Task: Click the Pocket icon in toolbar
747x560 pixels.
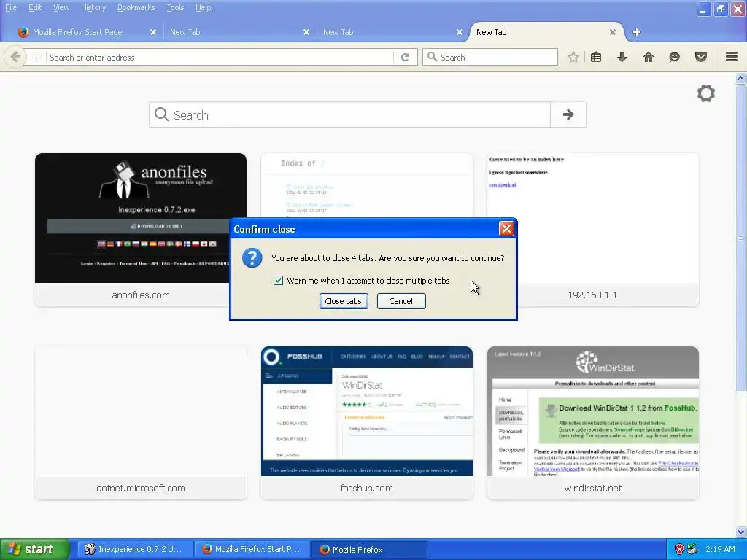Action: point(701,57)
